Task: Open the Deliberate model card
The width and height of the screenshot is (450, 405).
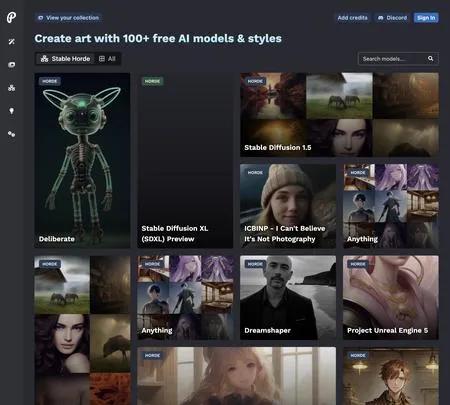Action: (x=82, y=160)
